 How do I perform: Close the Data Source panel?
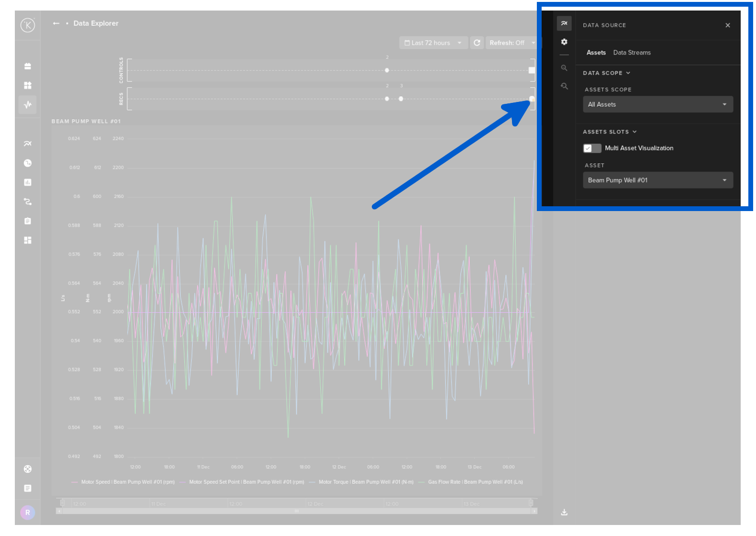pyautogui.click(x=727, y=25)
